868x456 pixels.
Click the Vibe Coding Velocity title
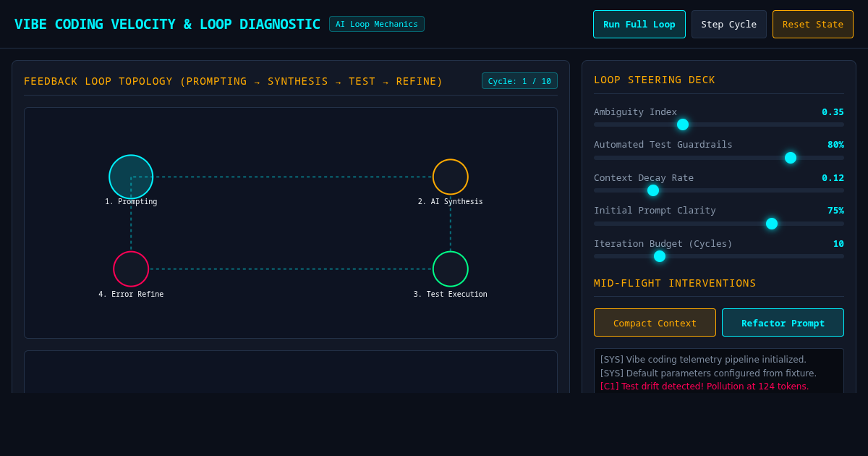point(167,24)
